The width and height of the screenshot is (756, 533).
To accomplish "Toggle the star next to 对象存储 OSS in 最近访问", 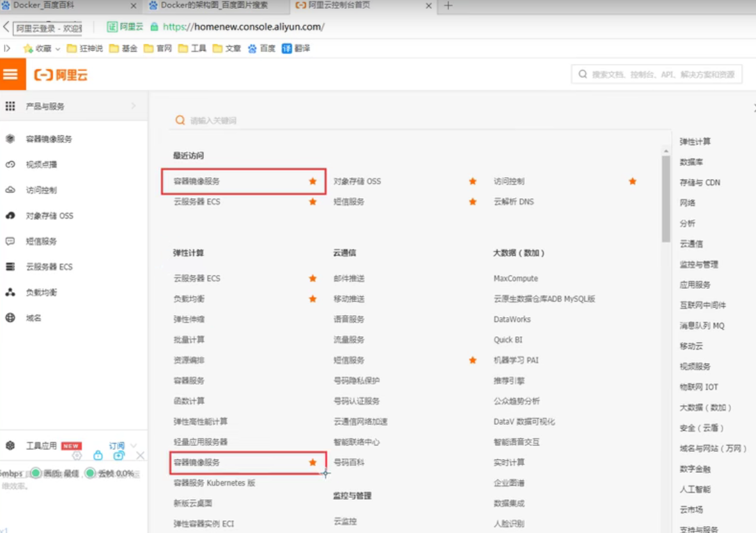I will (472, 182).
